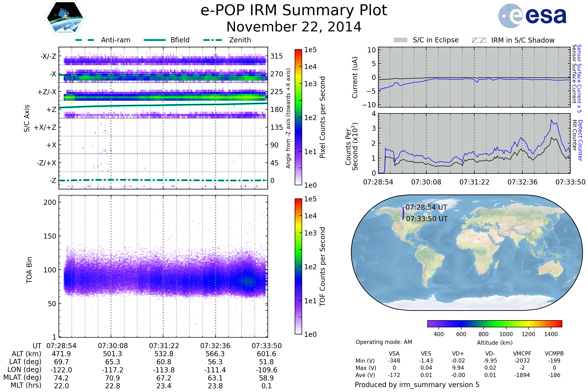Click the Pixel Counts per Second colorbar
This screenshot has width=588, height=392.
(298, 117)
